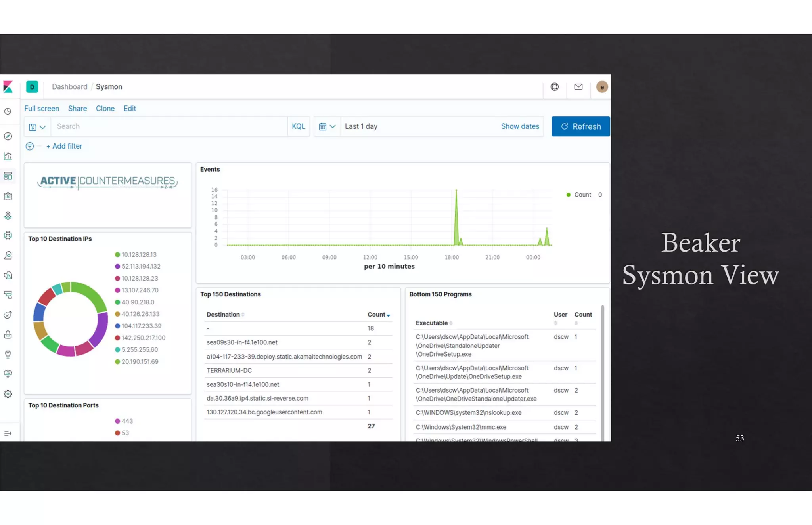Open the calendar quick date menu
The image size is (812, 525).
327,126
